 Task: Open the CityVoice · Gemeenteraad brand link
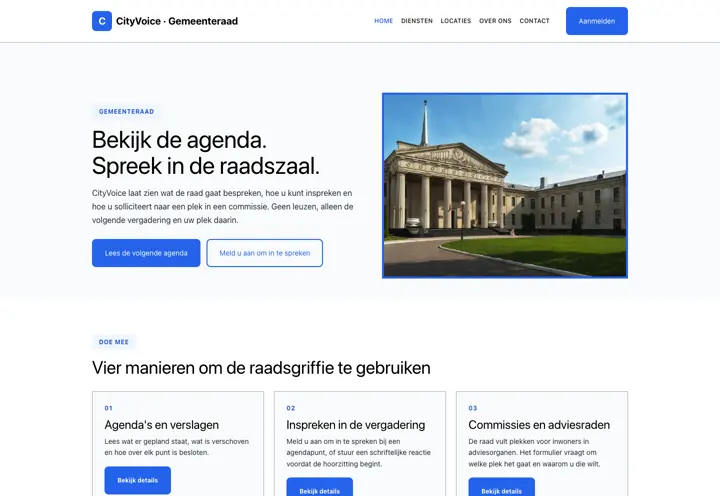coord(165,21)
